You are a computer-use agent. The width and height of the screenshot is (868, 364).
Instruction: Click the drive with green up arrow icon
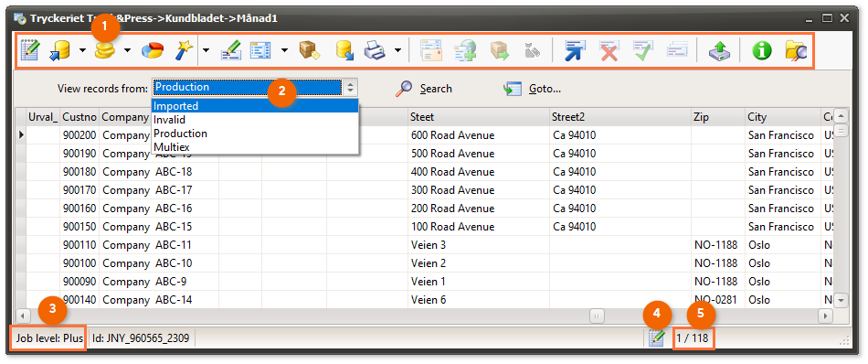click(x=720, y=51)
